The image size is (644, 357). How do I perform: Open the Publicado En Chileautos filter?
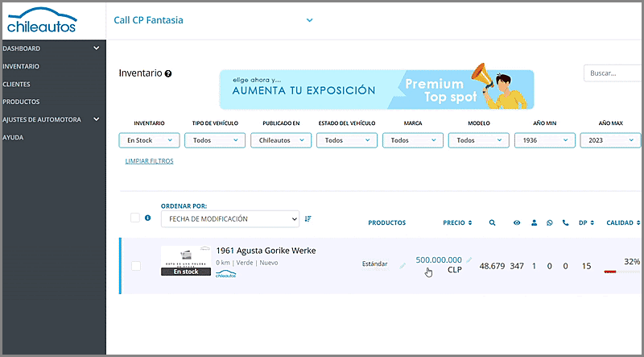pos(281,140)
